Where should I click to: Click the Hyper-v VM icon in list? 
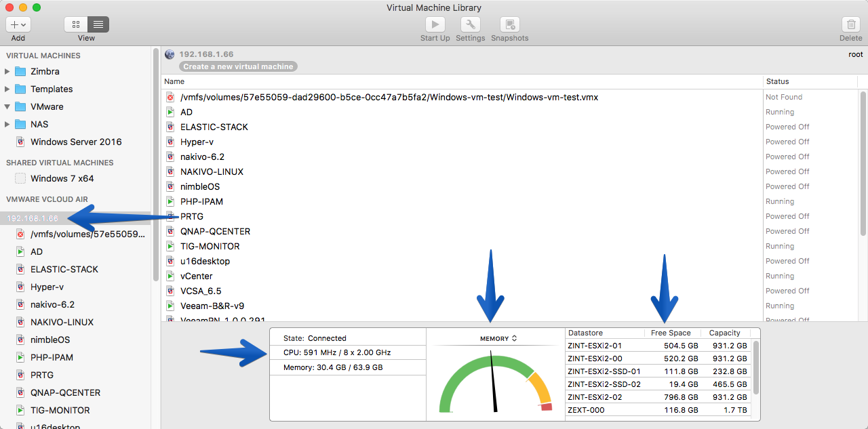[171, 142]
